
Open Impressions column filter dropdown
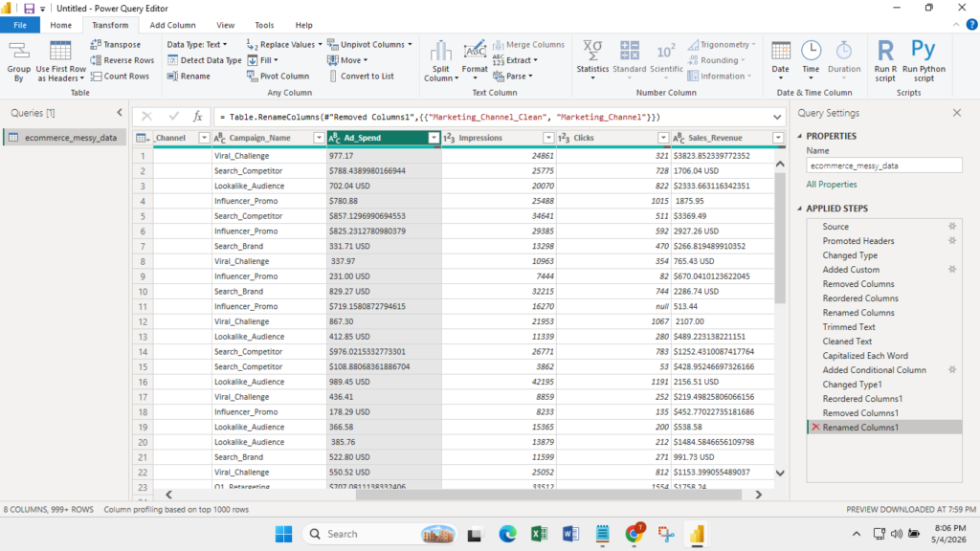tap(548, 138)
